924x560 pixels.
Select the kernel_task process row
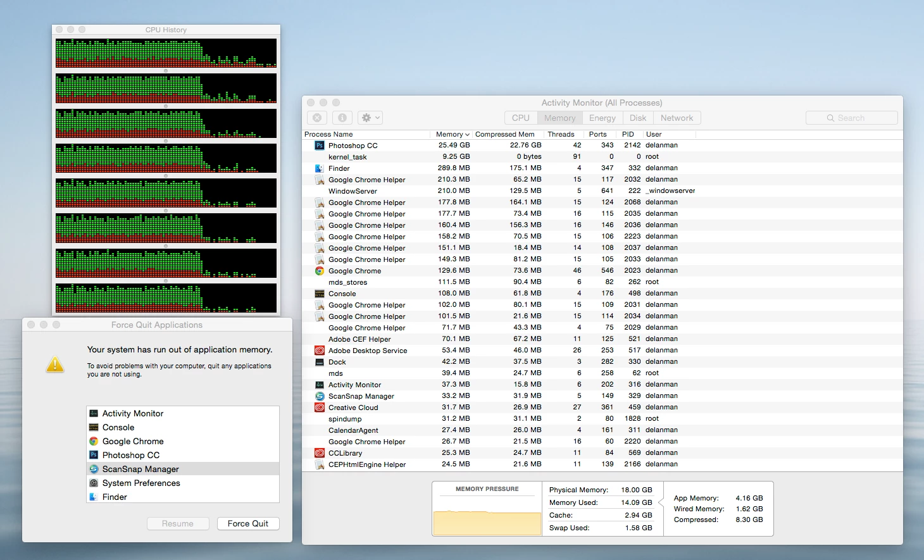click(x=602, y=157)
